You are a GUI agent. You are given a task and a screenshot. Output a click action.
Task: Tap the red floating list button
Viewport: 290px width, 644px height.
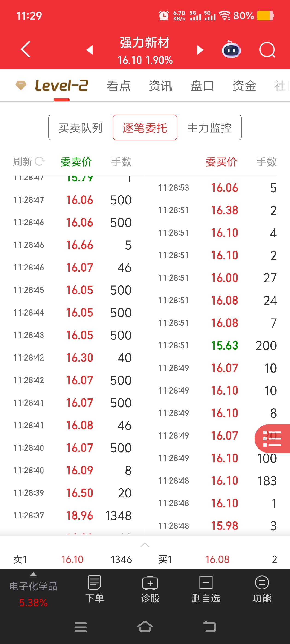[273, 439]
